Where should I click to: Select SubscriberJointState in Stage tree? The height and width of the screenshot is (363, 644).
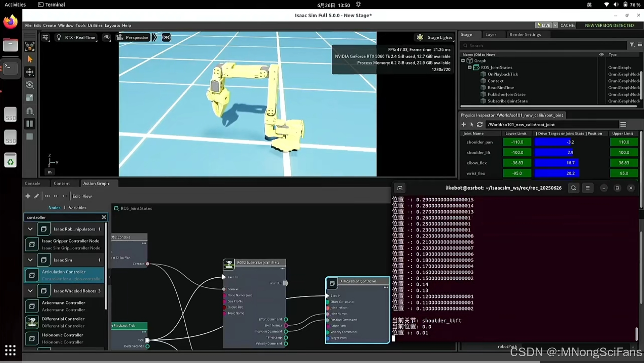(x=507, y=101)
